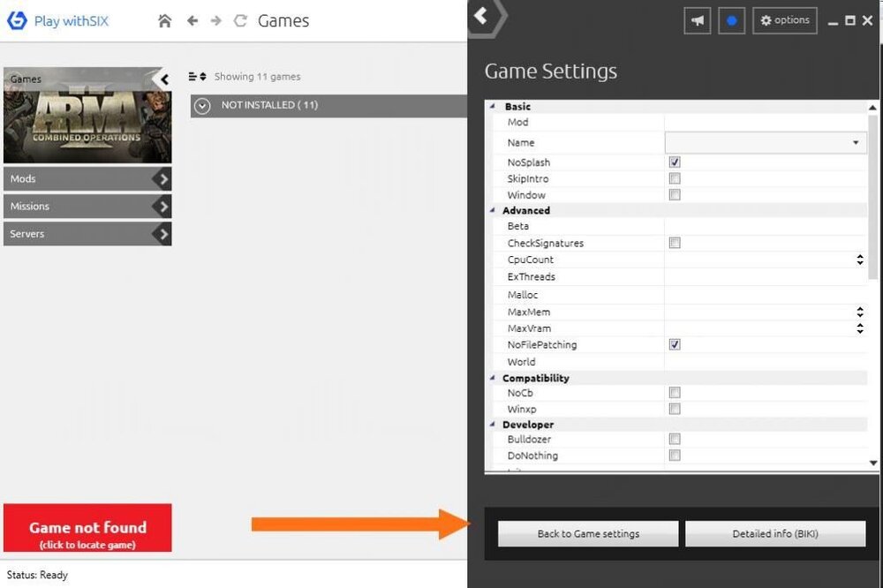
Task: Enable the Window checkbox
Action: tap(675, 195)
